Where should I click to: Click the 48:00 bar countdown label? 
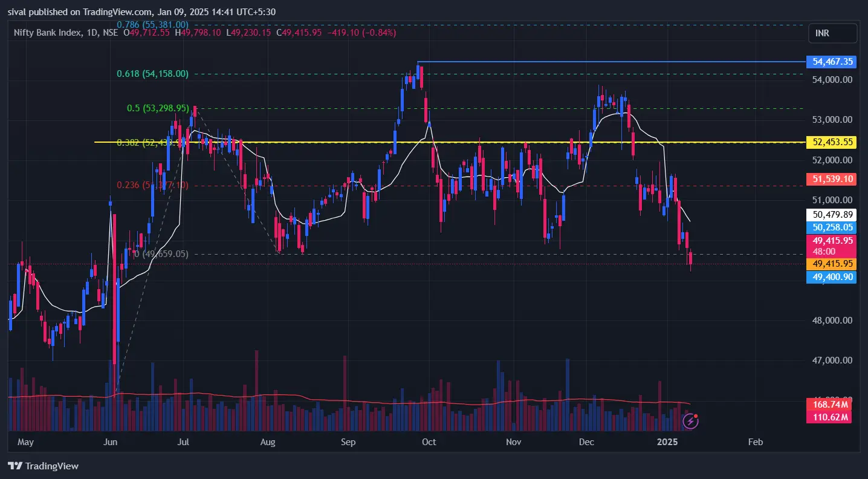(x=824, y=251)
